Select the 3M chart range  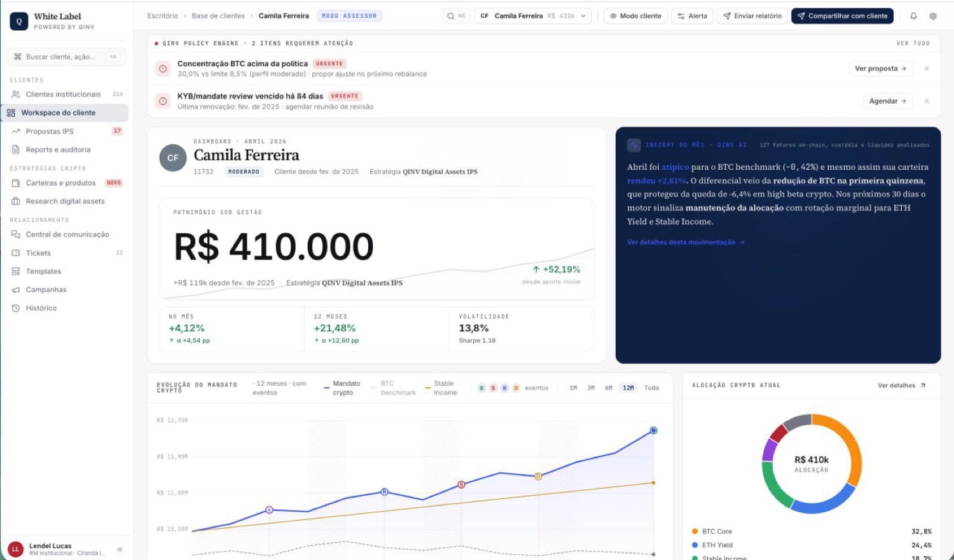coord(591,388)
